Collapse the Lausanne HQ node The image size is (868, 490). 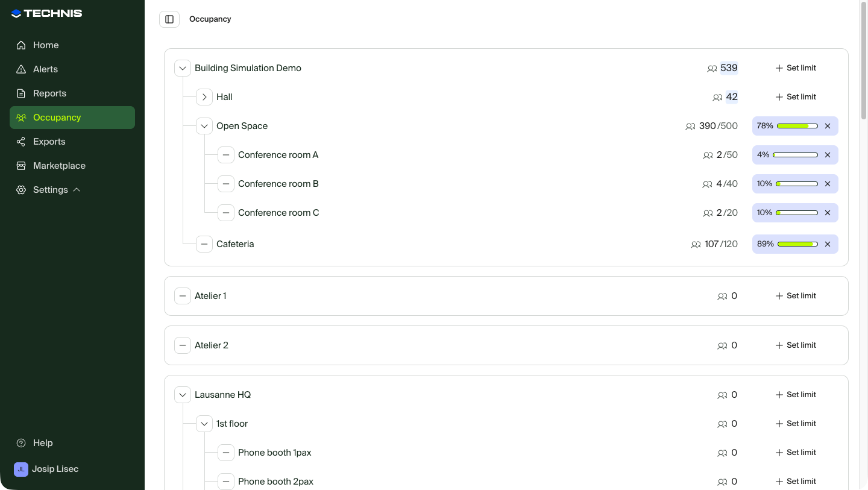click(183, 395)
